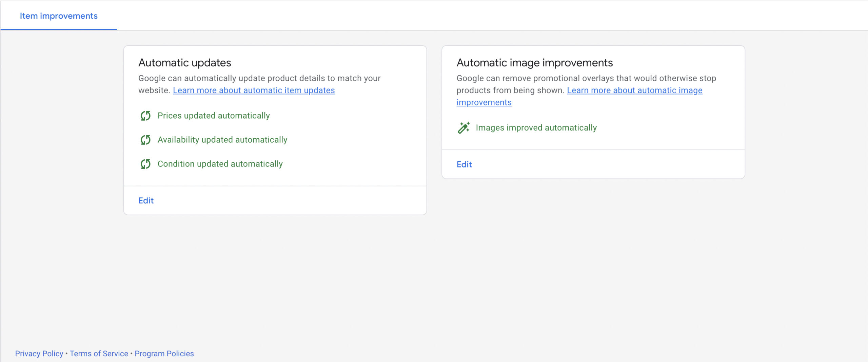Open the Terms of Service footer link
The height and width of the screenshot is (362, 868).
99,354
